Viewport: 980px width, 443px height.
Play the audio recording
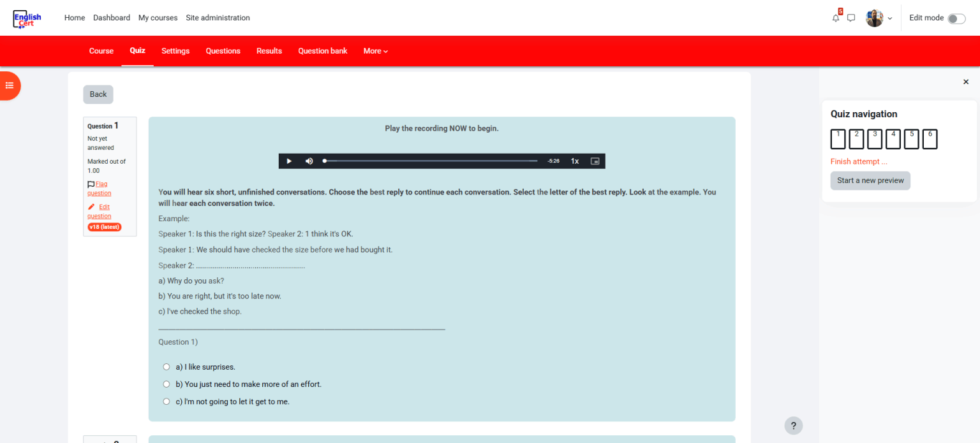pyautogui.click(x=289, y=161)
